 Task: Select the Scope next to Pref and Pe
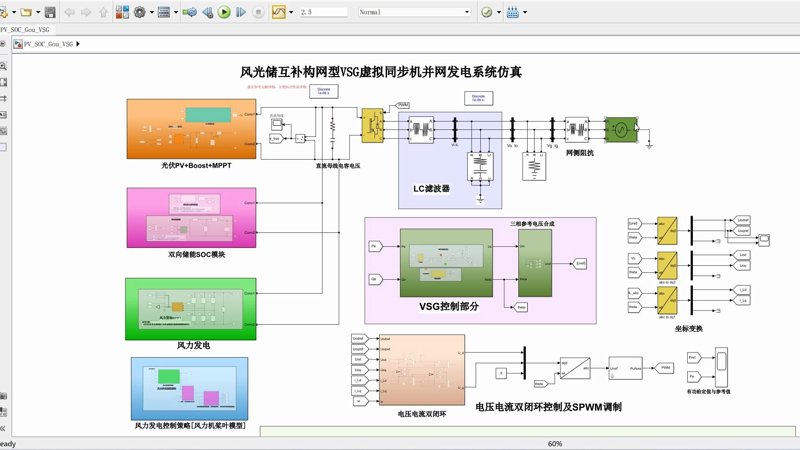tap(721, 367)
